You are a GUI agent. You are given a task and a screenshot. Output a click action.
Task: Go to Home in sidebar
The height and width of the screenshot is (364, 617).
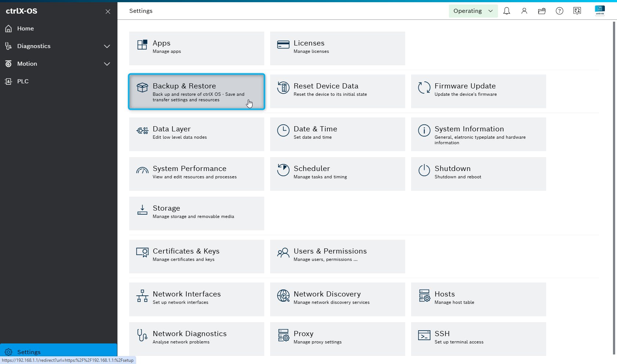pos(25,29)
